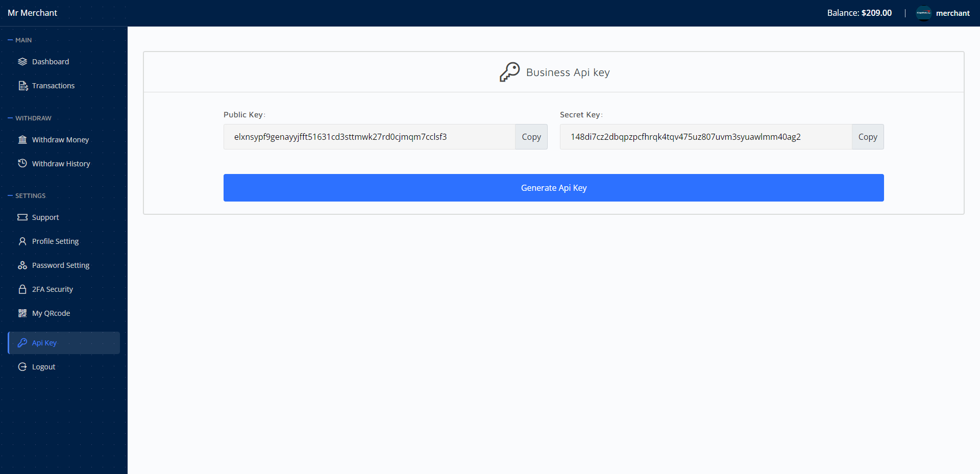The height and width of the screenshot is (474, 980).
Task: Select the Dashboard icon in sidebar
Action: tap(22, 61)
